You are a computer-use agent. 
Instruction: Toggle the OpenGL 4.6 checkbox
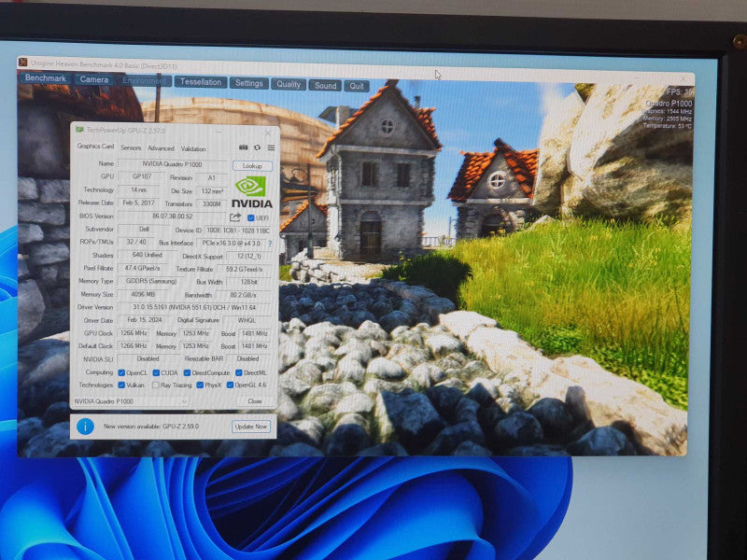pyautogui.click(x=230, y=385)
